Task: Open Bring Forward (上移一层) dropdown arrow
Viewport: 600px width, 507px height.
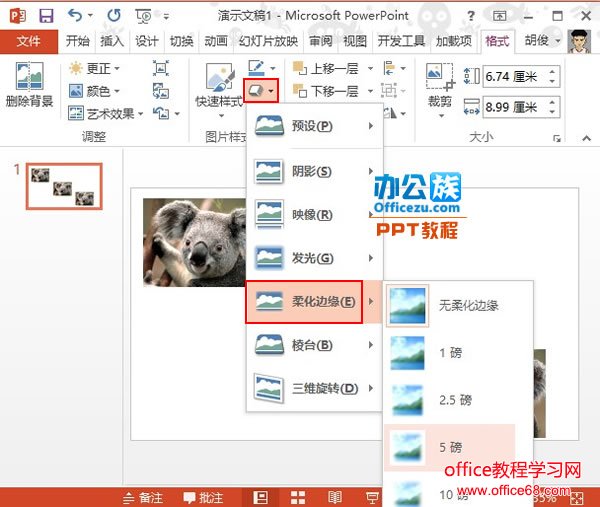Action: 370,68
